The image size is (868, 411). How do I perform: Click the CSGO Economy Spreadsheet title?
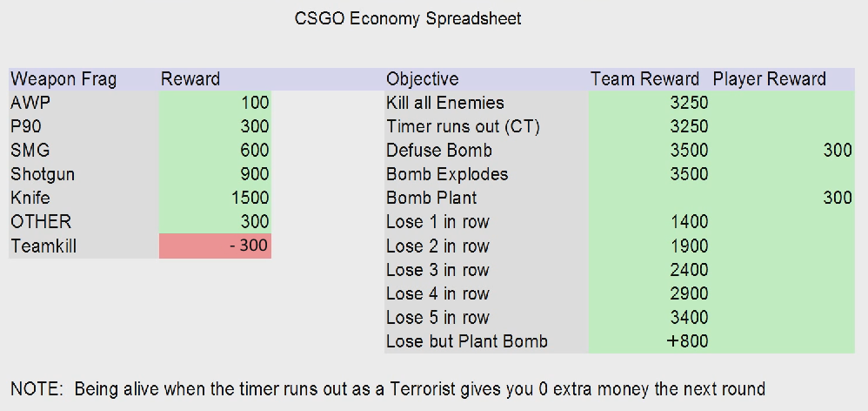pos(409,18)
